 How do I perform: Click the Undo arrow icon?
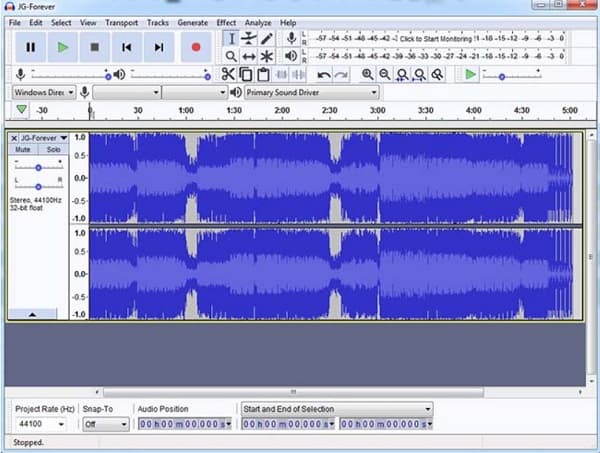coord(323,74)
